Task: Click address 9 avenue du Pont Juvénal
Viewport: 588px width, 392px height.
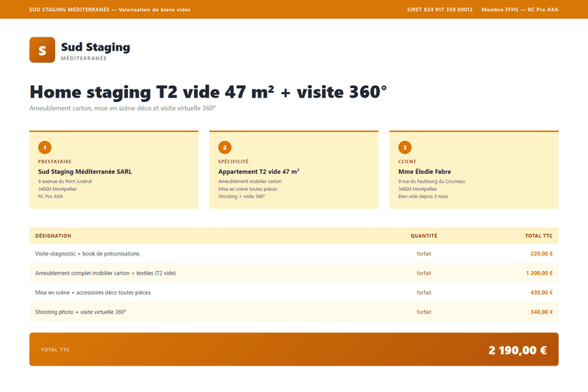Action: 65,181
